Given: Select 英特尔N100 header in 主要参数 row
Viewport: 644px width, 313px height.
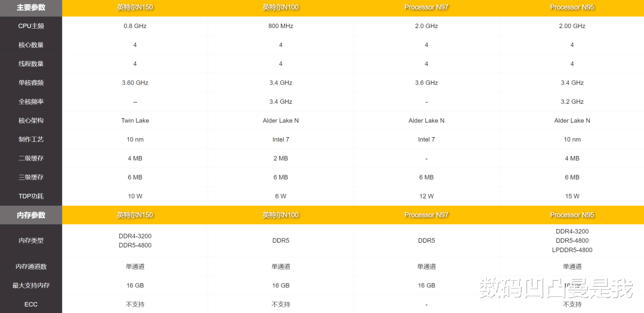Looking at the screenshot, I should [x=280, y=7].
